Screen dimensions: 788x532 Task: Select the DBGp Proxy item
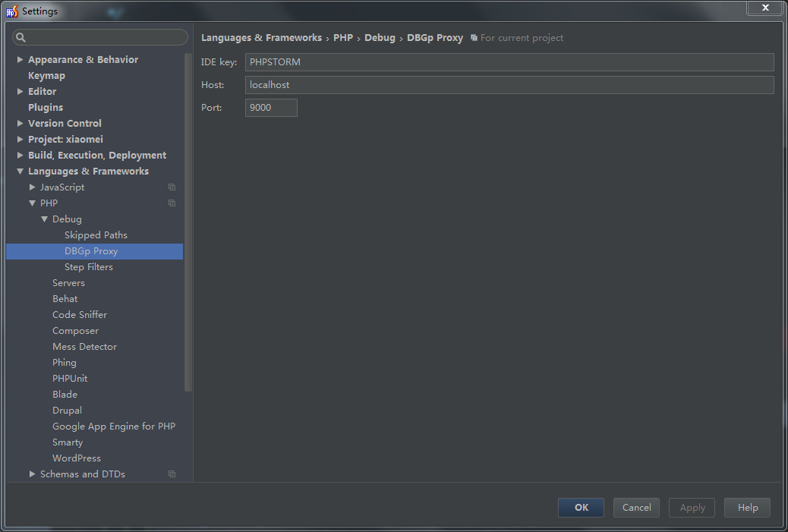[x=94, y=251]
